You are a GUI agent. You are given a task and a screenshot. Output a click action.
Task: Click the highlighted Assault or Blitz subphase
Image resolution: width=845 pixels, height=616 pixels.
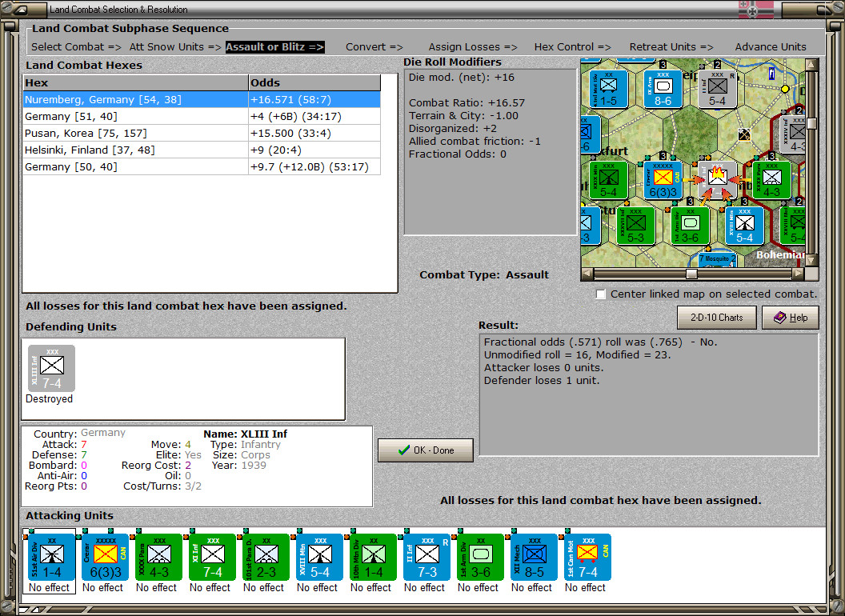pyautogui.click(x=274, y=47)
